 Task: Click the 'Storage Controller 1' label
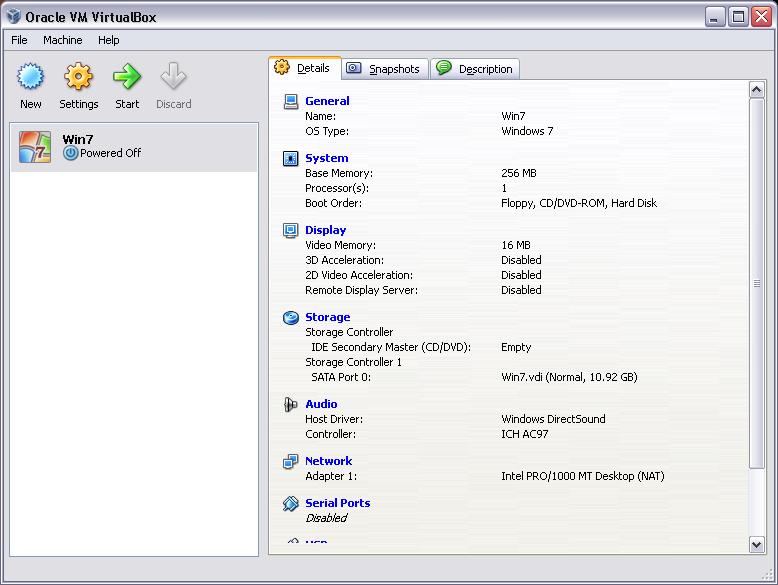tap(353, 362)
